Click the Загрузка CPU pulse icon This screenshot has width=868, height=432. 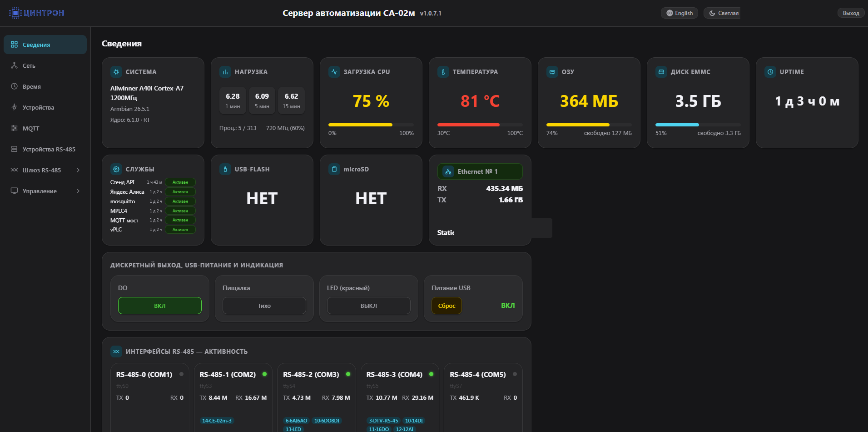coord(334,72)
